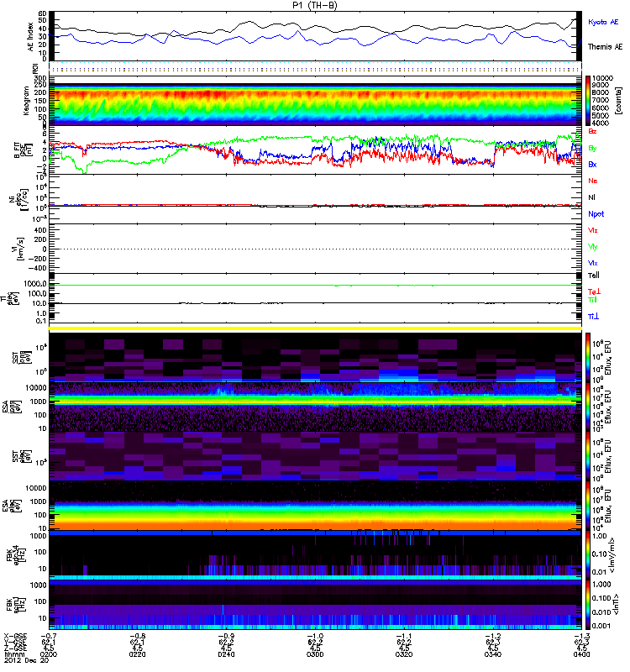Click the ESA electrons Eflux color bar
This screenshot has height=672, width=630.
588,506
